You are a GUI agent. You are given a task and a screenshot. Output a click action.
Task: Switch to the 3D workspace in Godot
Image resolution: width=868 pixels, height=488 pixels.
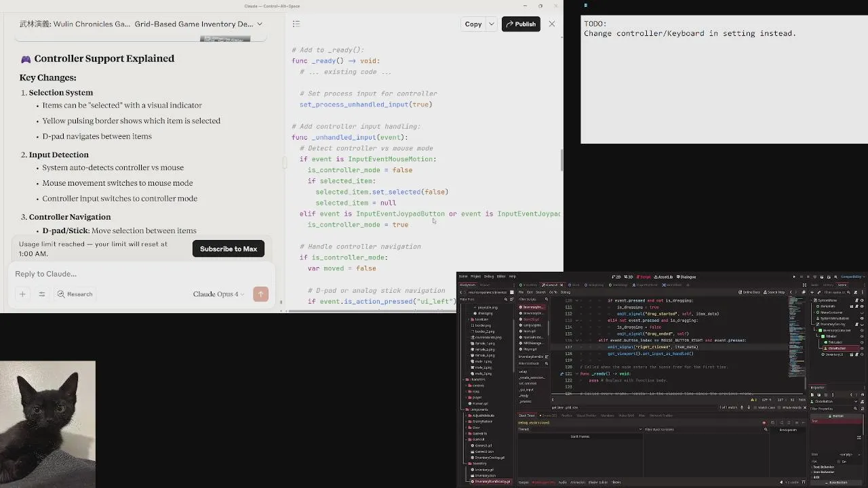point(628,277)
